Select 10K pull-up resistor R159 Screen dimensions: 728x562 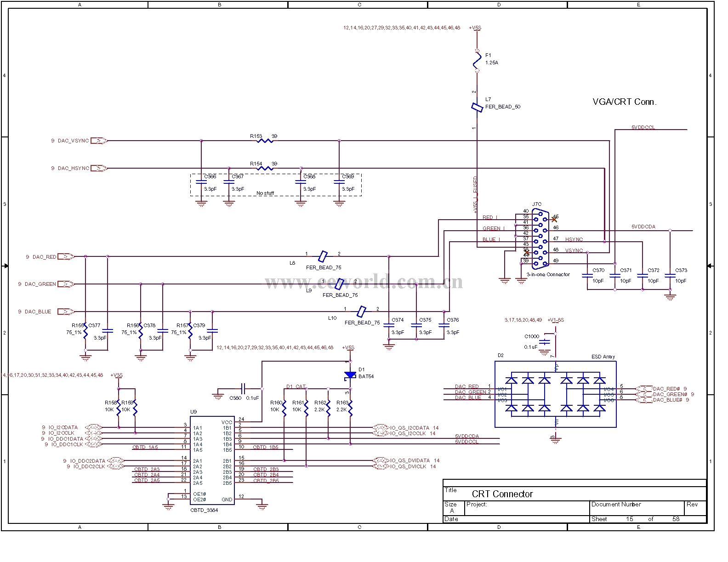pos(135,408)
